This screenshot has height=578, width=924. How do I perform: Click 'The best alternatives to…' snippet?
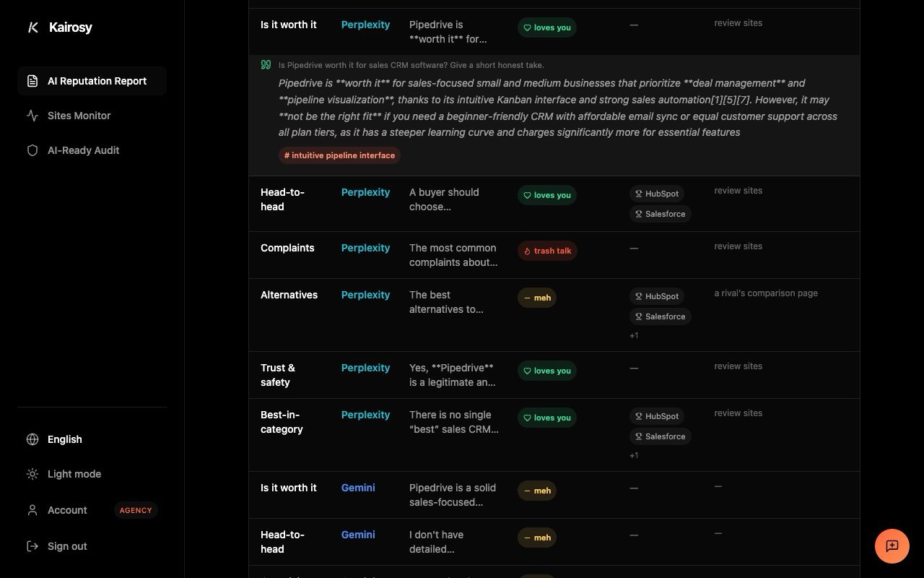pyautogui.click(x=446, y=302)
